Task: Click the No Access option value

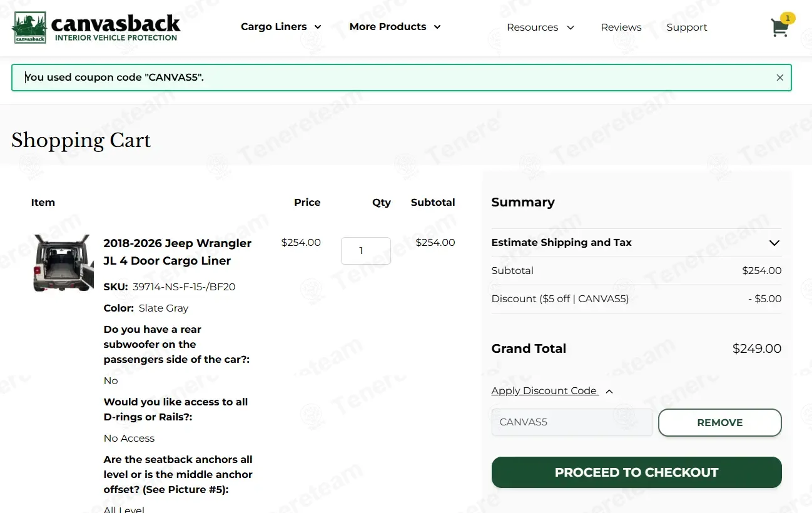Action: coord(129,439)
